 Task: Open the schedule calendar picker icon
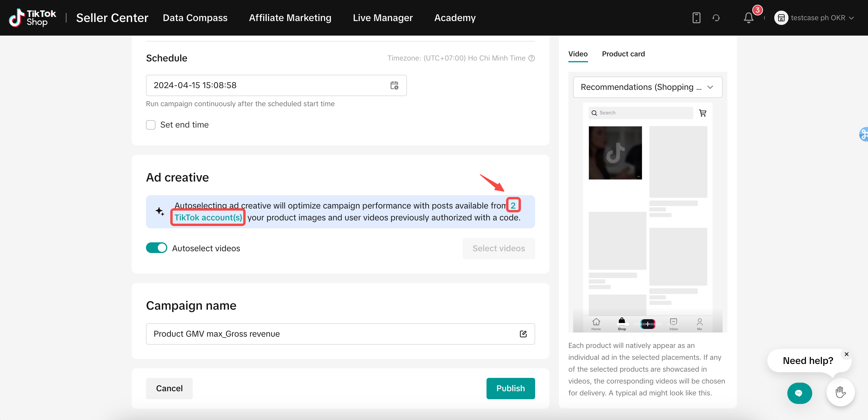point(394,85)
